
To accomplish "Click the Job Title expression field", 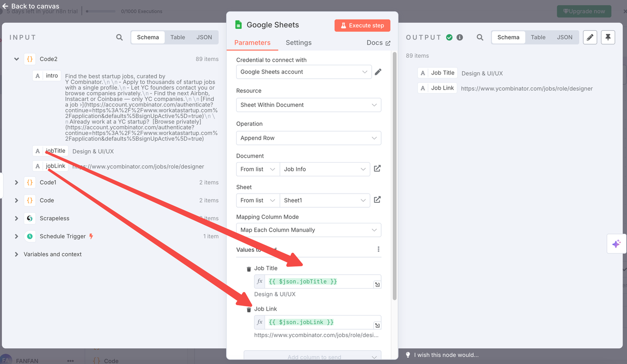I will (x=318, y=281).
